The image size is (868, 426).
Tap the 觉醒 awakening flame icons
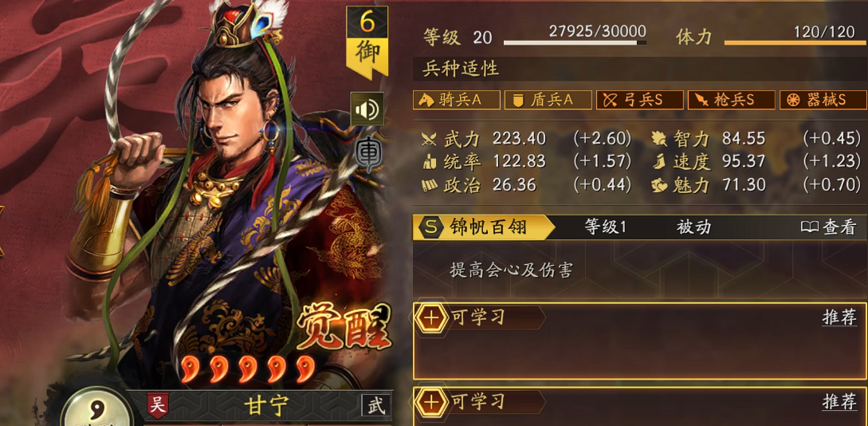pos(247,369)
